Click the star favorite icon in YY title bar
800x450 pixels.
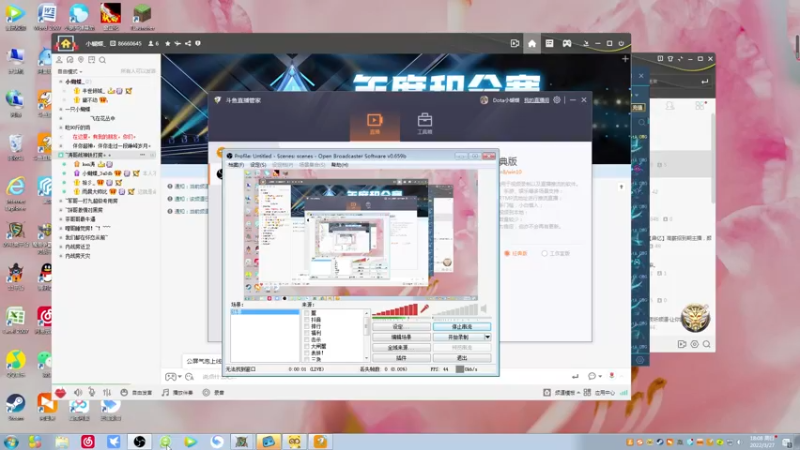pyautogui.click(x=167, y=43)
